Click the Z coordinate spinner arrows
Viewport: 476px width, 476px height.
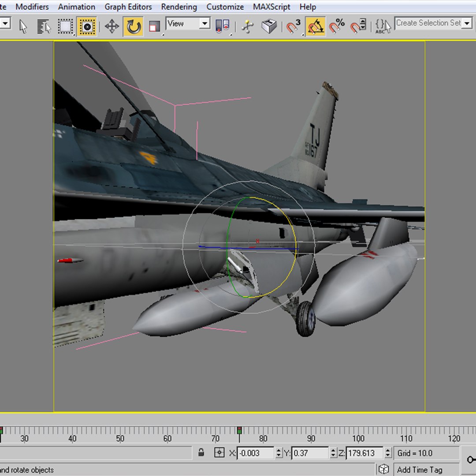coord(388,453)
